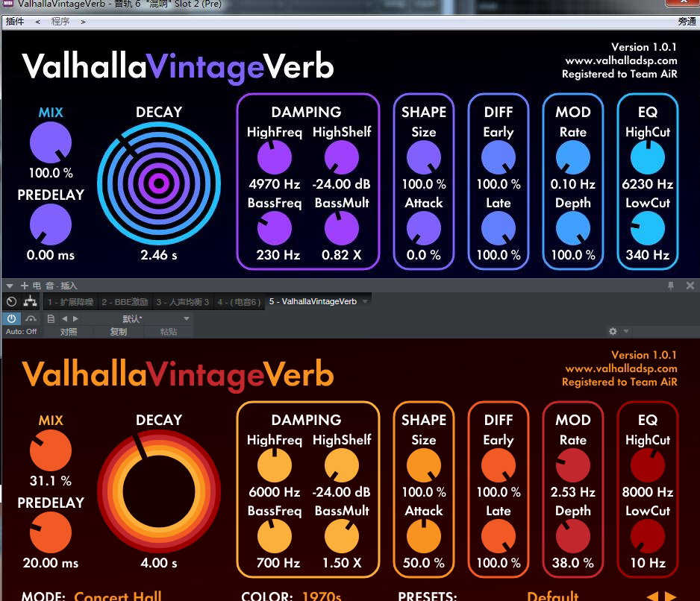Open the preset file page icon
The width and height of the screenshot is (700, 601).
point(51,318)
